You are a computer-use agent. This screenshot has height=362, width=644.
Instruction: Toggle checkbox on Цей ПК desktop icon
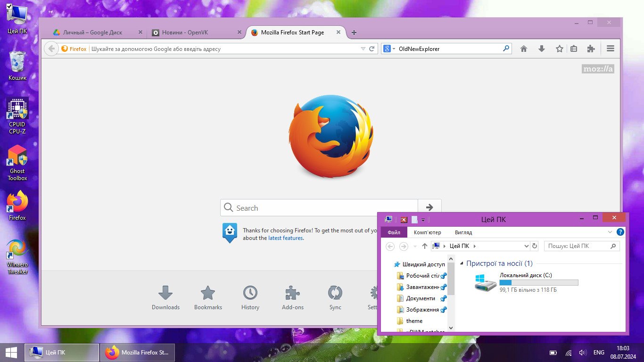click(9, 6)
